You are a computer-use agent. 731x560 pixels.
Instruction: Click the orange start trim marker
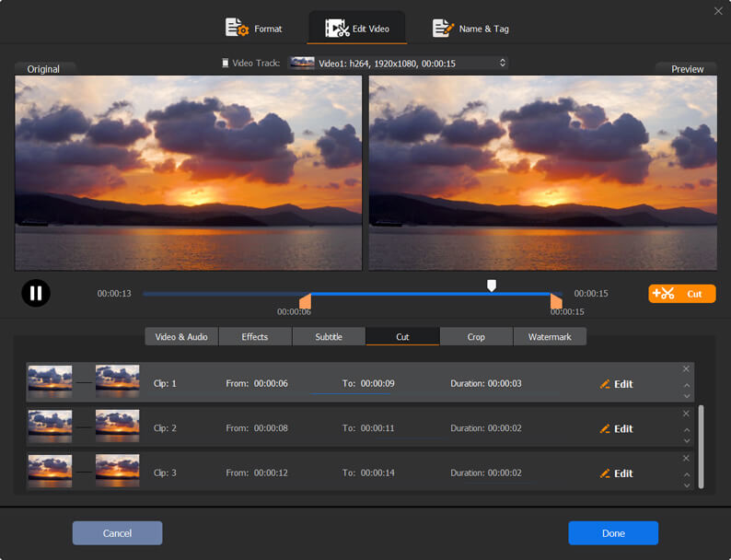click(x=306, y=301)
